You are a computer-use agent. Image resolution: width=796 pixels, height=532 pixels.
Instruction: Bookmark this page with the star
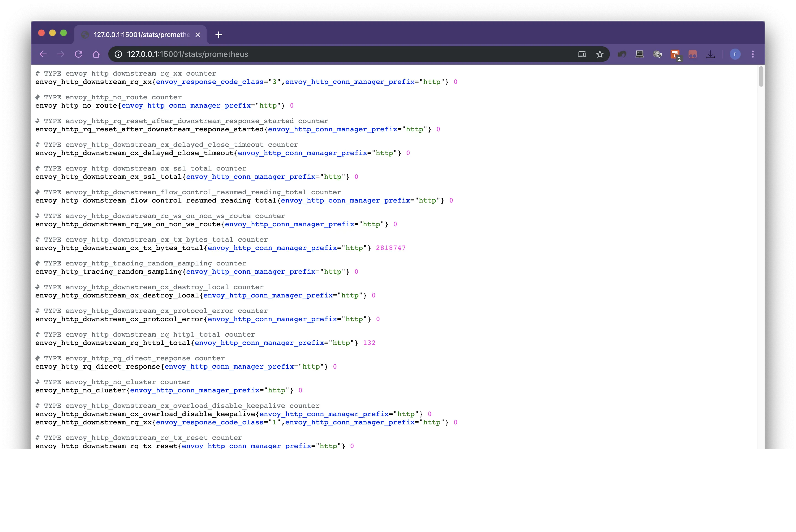coord(600,54)
